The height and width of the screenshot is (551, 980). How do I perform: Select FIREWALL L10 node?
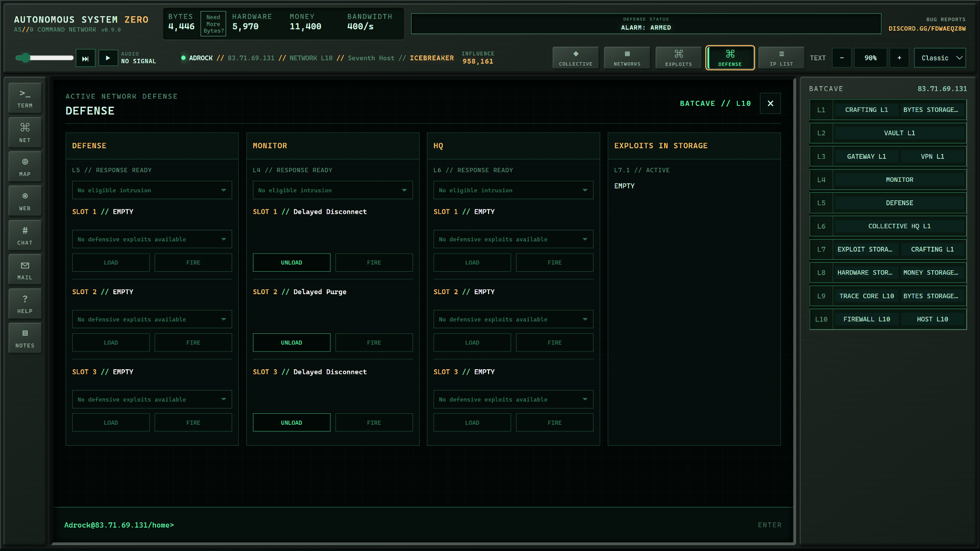(867, 319)
